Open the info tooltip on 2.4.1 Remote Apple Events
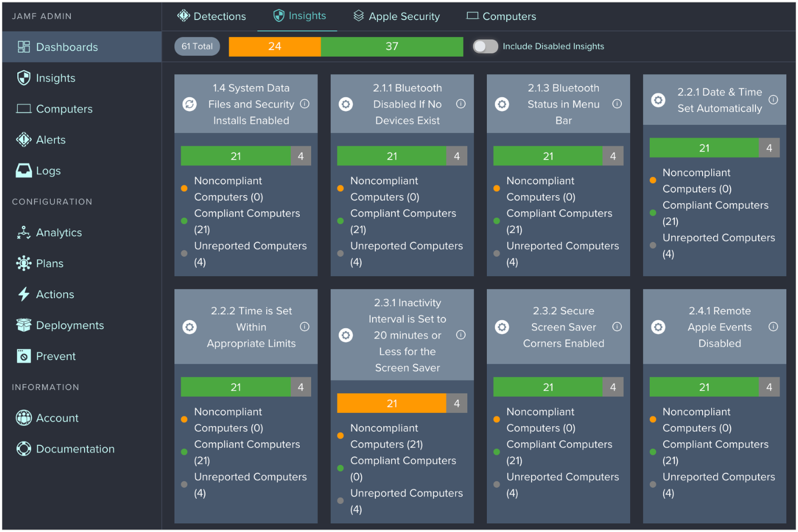Screen dimensions: 798x532 [x=773, y=327]
